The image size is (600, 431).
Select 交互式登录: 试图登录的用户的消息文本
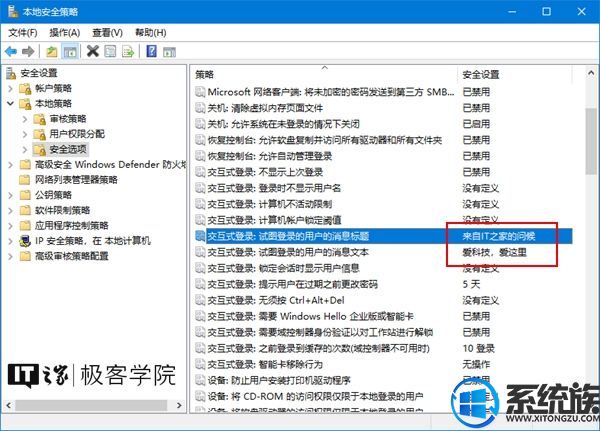pos(383,252)
